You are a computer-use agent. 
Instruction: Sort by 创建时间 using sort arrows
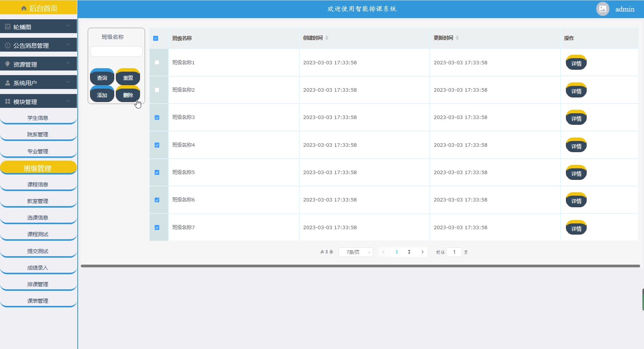(x=327, y=38)
